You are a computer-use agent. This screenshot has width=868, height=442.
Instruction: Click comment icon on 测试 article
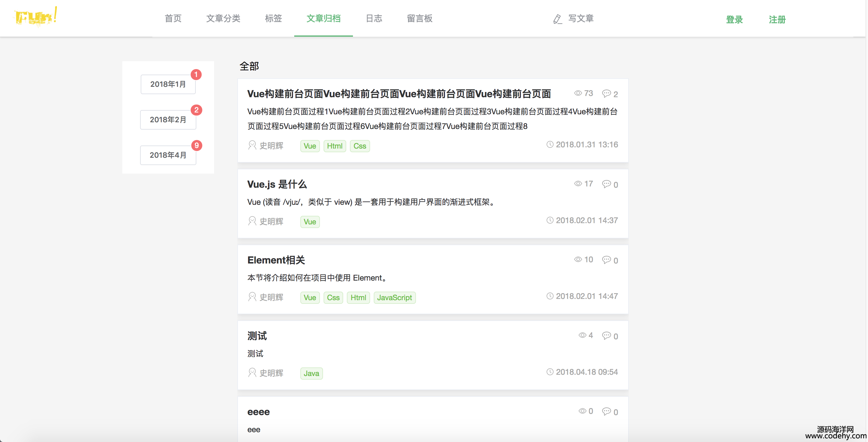pos(606,336)
